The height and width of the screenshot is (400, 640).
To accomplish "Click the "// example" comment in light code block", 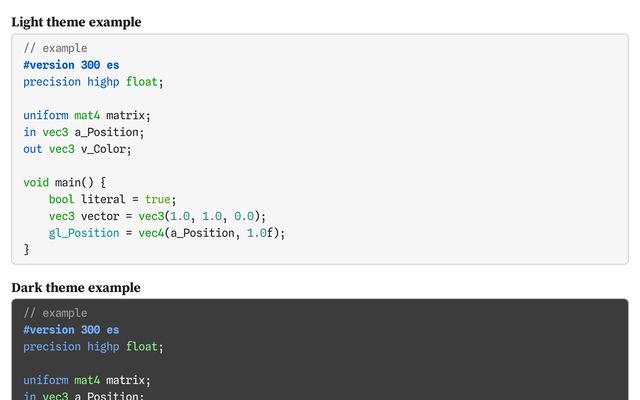I will pos(55,48).
